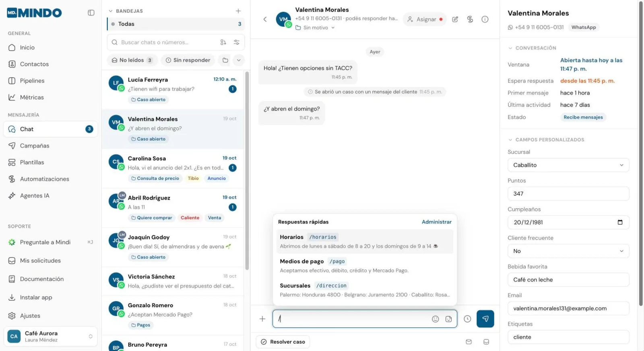Open the Sucursal Caballito dropdown

[x=568, y=165]
